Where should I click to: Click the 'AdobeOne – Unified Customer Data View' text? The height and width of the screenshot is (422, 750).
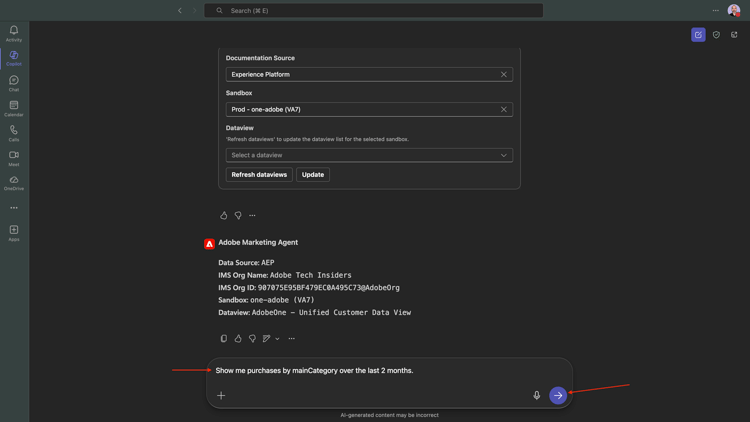coord(331,312)
